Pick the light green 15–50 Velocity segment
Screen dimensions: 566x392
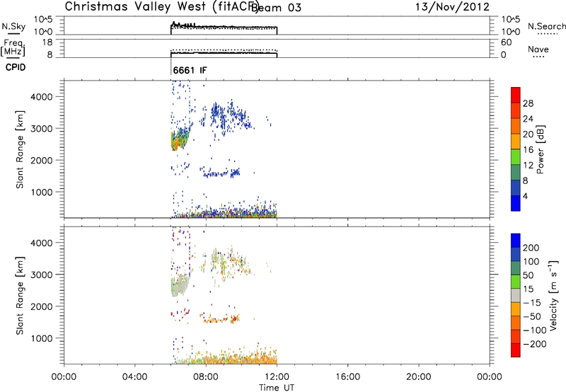tap(516, 282)
